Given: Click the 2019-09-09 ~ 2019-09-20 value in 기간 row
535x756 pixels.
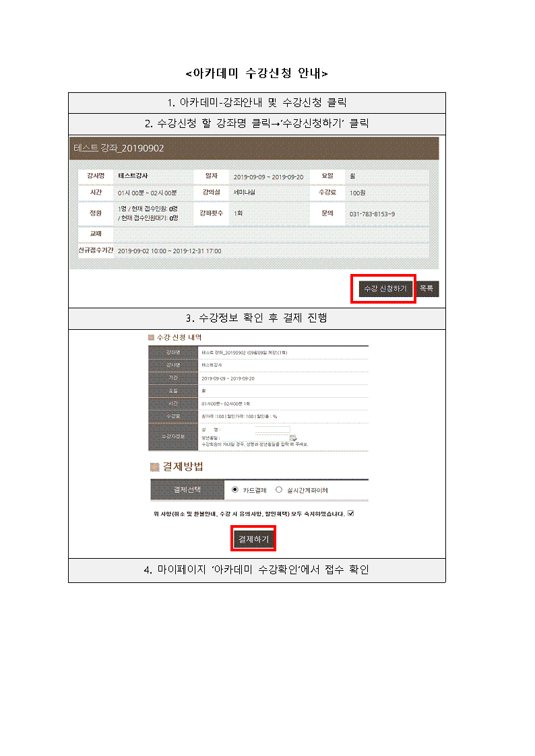Looking at the screenshot, I should [x=228, y=378].
